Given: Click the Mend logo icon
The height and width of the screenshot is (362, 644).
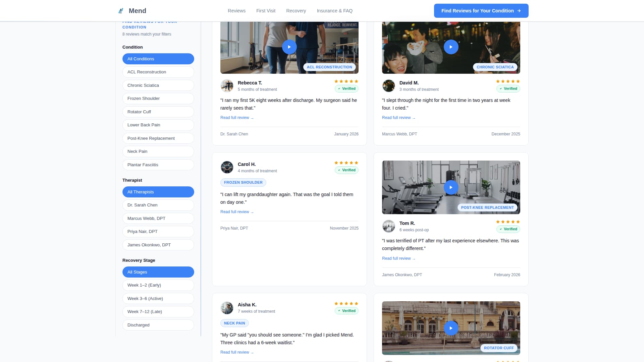Looking at the screenshot, I should point(121,11).
